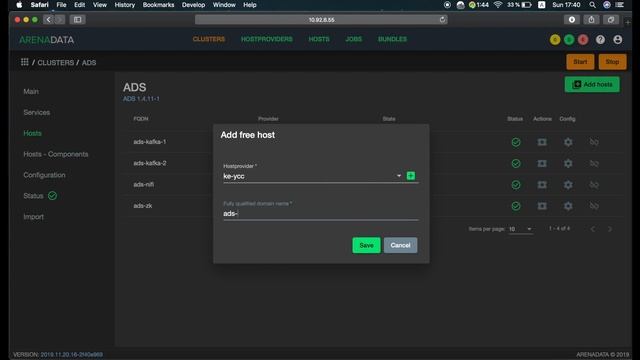Screen dimensions: 640x360
Task: Click the Safari share icon
Action: (591, 20)
